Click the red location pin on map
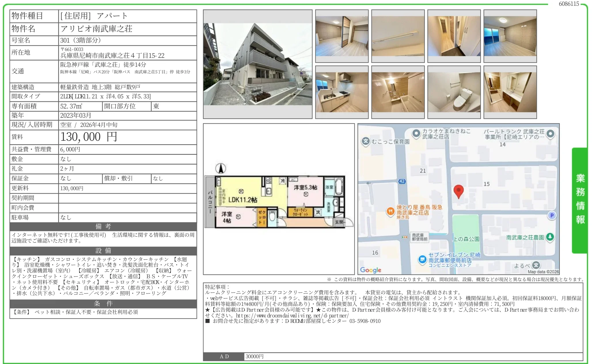Image resolution: width=592 pixels, height=364 pixels. 458,191
